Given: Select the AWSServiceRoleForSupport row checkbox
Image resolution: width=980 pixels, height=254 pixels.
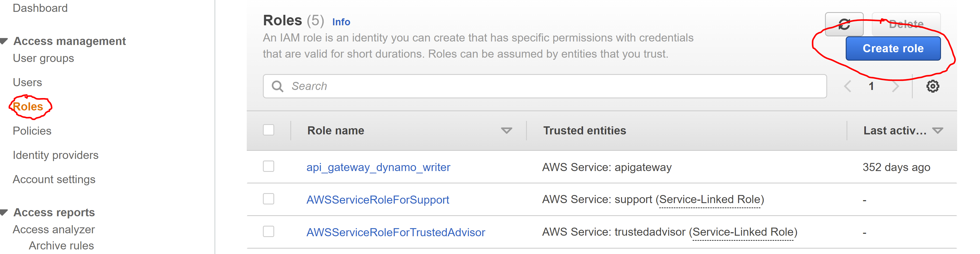Looking at the screenshot, I should [x=269, y=199].
